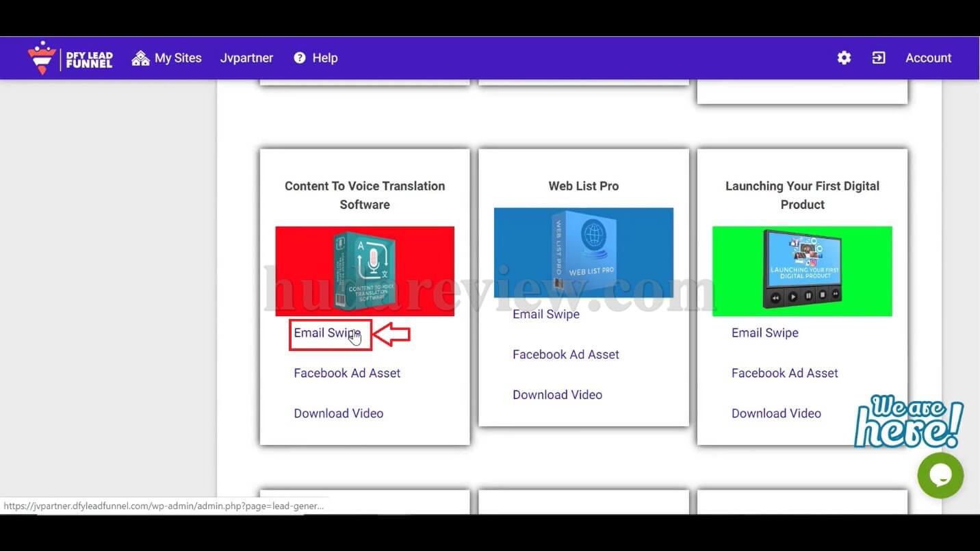Click Content To Voice Translation Software product image
Image resolution: width=980 pixels, height=551 pixels.
pos(365,271)
